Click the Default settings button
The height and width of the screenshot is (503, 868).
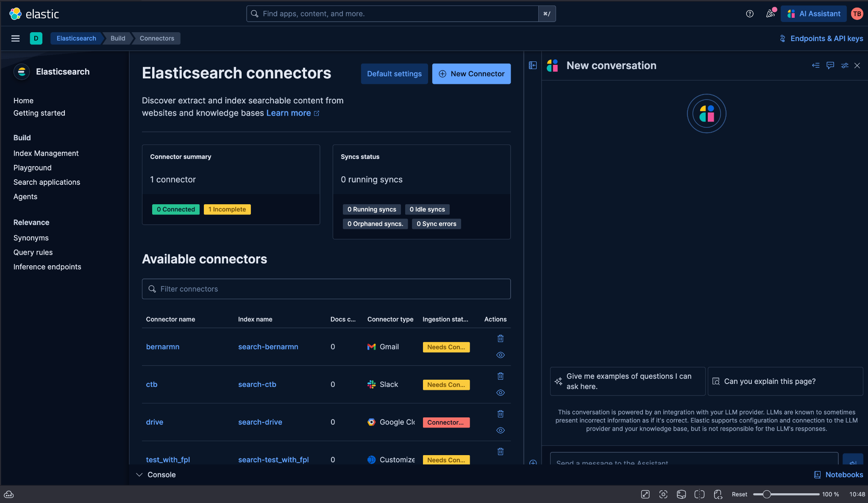[394, 74]
